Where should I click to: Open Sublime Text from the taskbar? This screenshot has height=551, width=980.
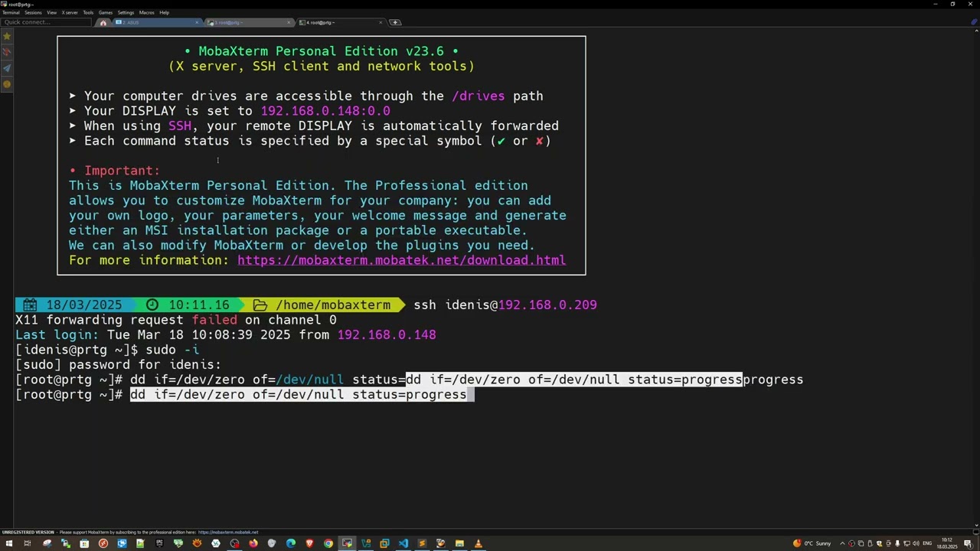[422, 543]
